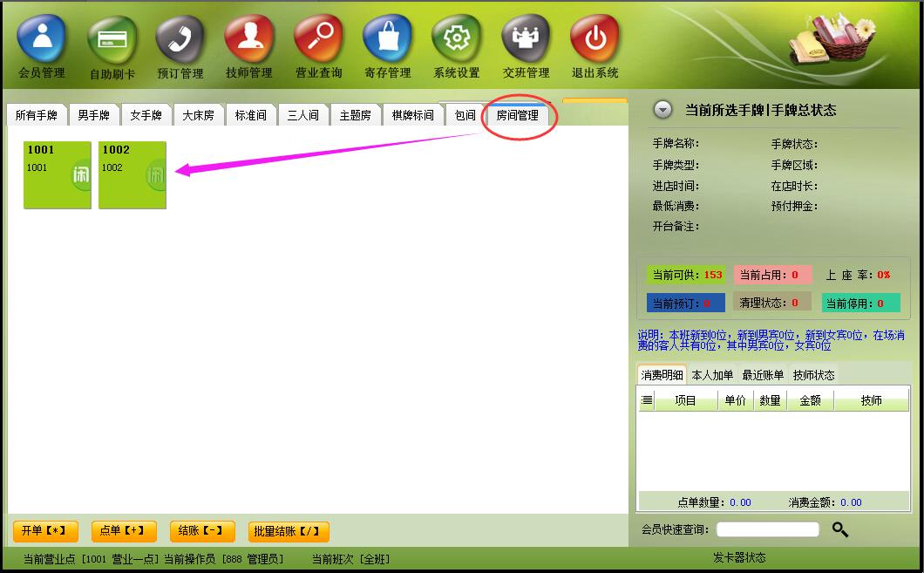Select room card 1002
Viewport: 924px width, 573px height.
pyautogui.click(x=132, y=175)
